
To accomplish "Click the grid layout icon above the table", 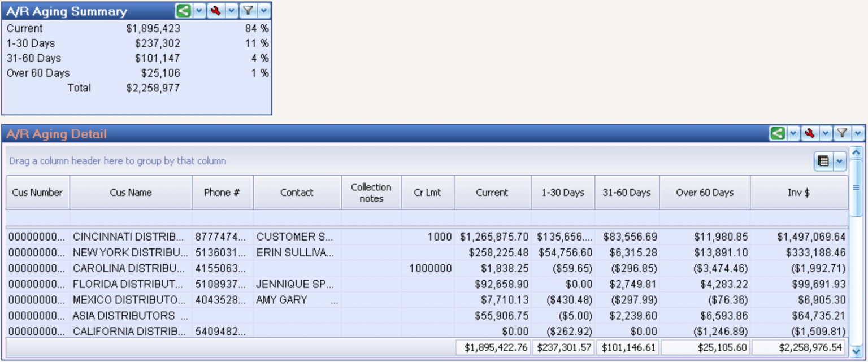I will point(823,161).
